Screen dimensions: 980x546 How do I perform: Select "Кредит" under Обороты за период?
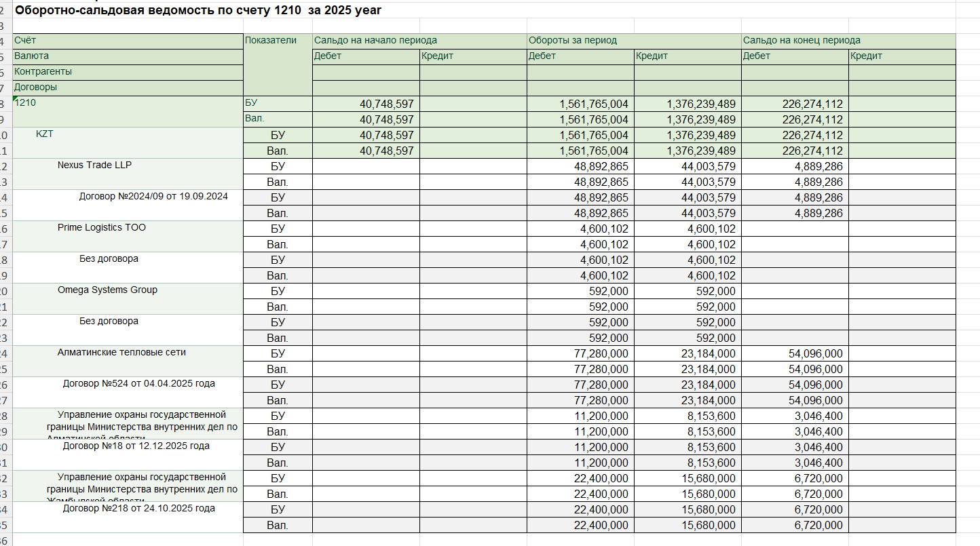pos(687,56)
